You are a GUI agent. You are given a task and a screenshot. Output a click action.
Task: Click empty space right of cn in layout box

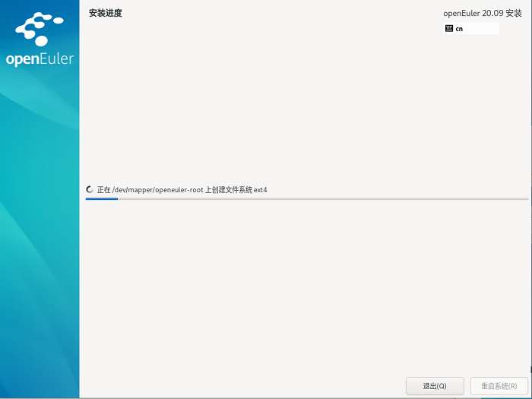[x=483, y=29]
